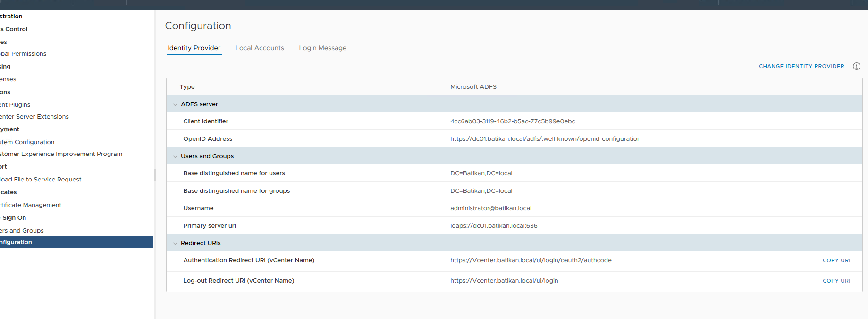The height and width of the screenshot is (319, 868).
Task: Click the Single Sign On sidebar heading
Action: click(13, 217)
